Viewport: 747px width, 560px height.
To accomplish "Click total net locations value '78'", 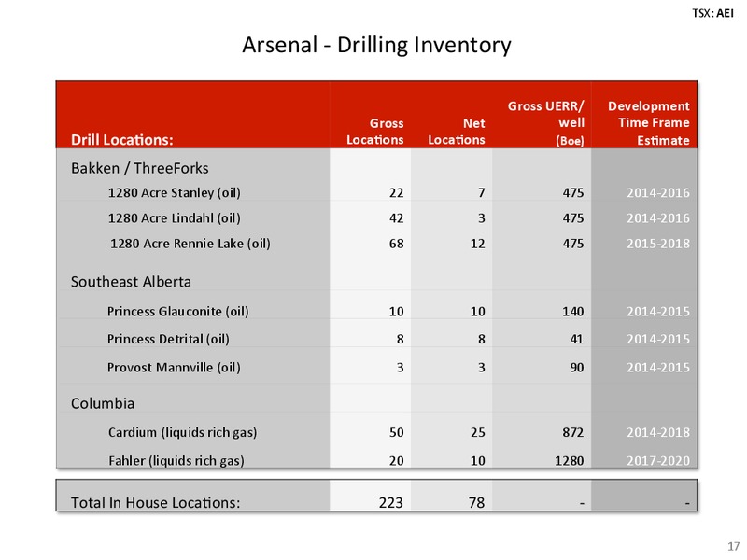I will [x=477, y=503].
